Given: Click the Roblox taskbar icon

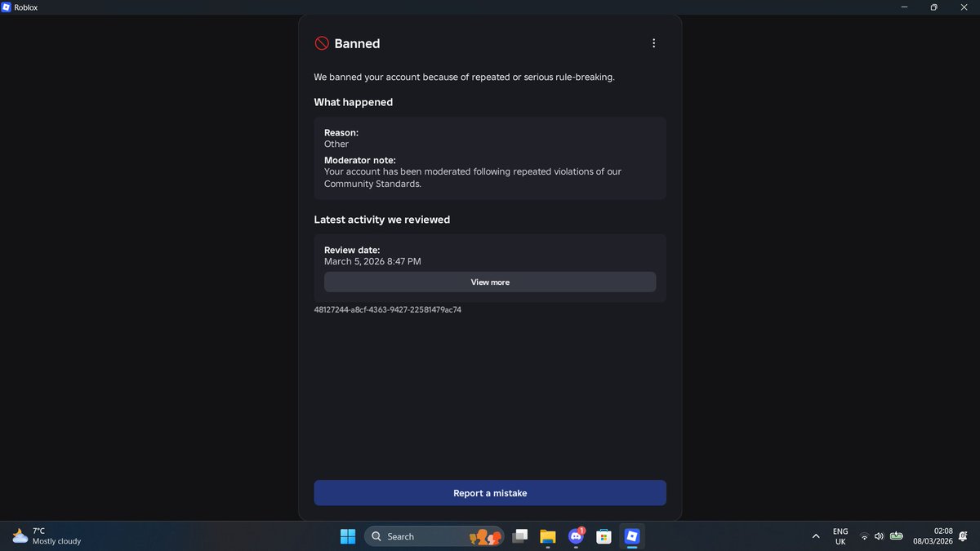Looking at the screenshot, I should 631,536.
